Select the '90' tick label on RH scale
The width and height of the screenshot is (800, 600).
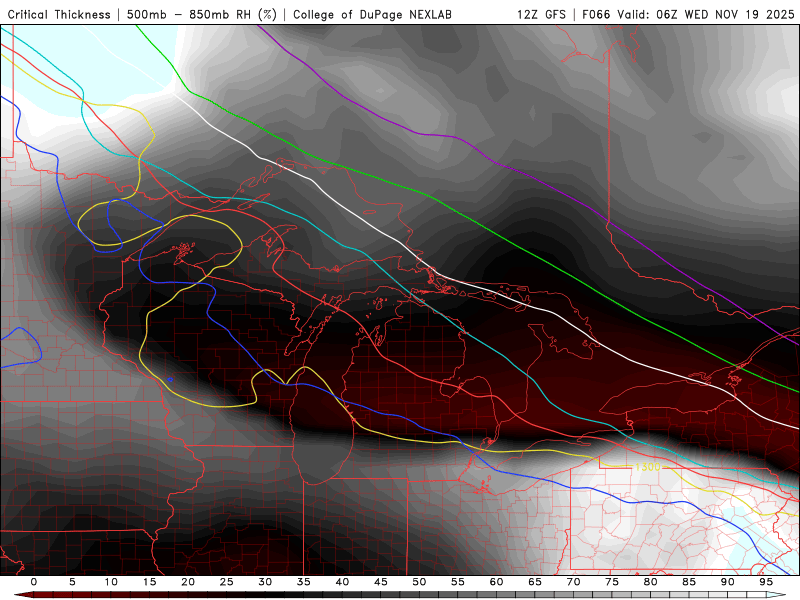pos(728,582)
